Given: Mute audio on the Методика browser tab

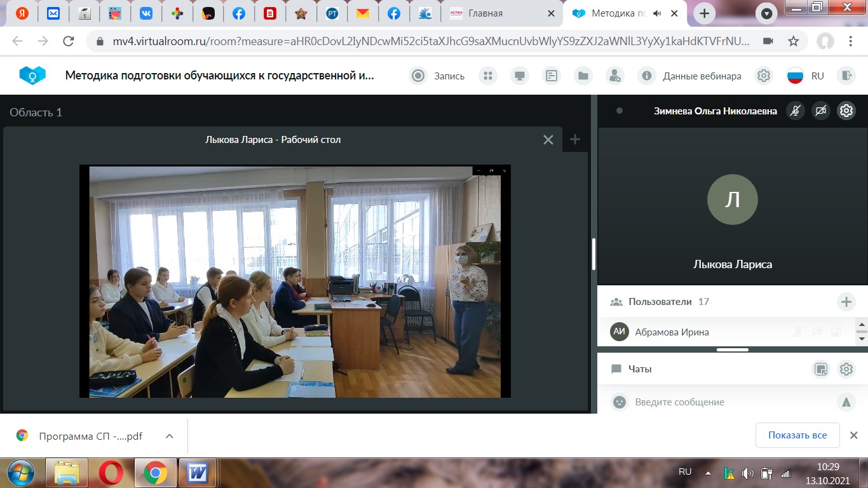Looking at the screenshot, I should (x=658, y=13).
